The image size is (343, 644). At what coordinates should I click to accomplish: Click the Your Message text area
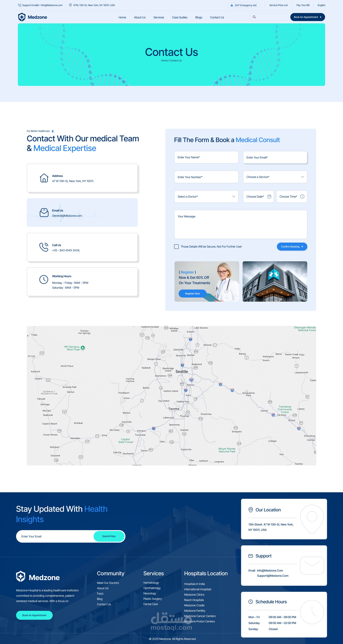(x=240, y=224)
